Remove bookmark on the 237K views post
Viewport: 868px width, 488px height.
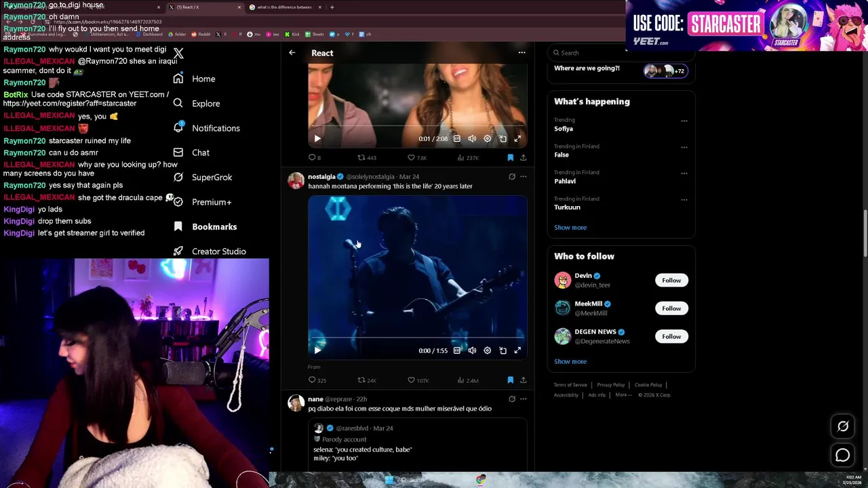[x=511, y=157]
